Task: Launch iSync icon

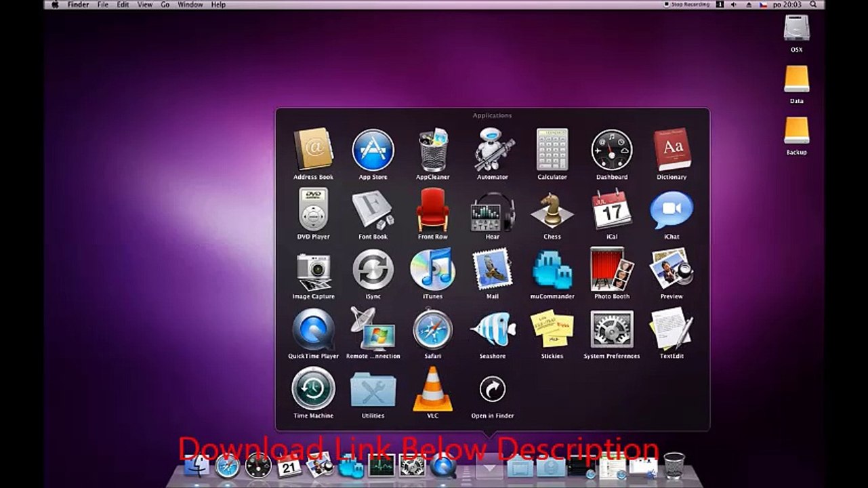Action: point(373,269)
